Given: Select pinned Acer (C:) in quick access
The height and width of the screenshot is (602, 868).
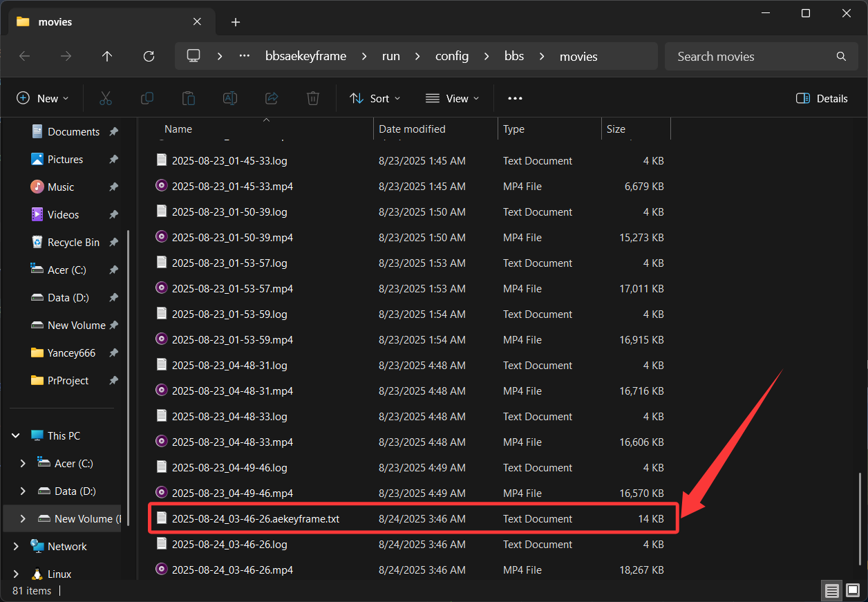Looking at the screenshot, I should click(x=67, y=270).
